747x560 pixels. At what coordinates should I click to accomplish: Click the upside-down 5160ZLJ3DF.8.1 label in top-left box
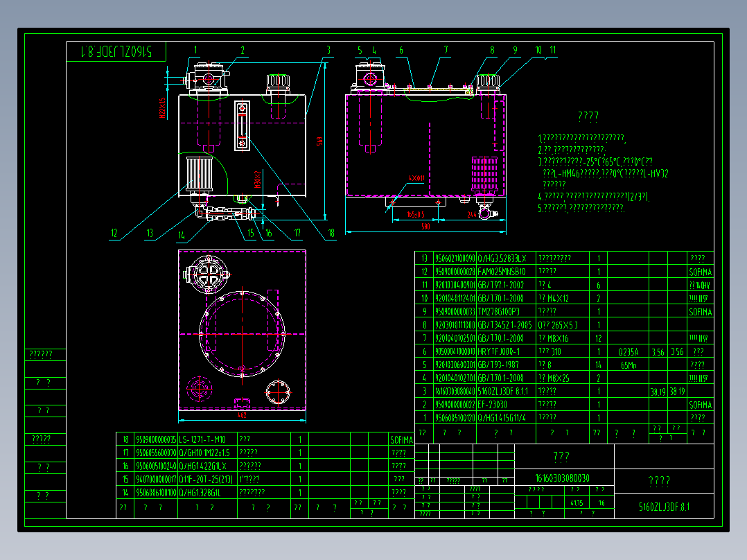(116, 51)
